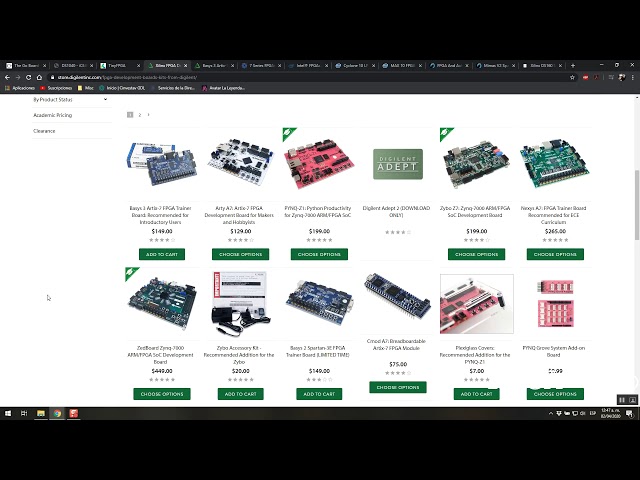Open the Chrome profile avatar
Screen dimensions: 640x480
coord(622,77)
